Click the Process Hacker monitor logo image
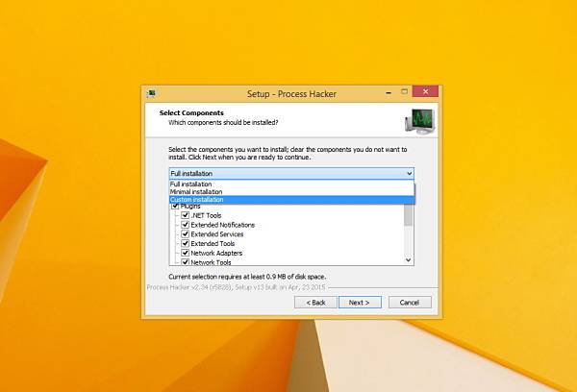 [420, 121]
